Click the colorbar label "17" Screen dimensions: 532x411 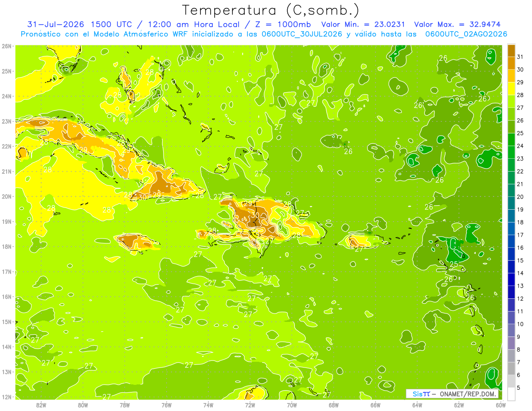tap(520, 235)
